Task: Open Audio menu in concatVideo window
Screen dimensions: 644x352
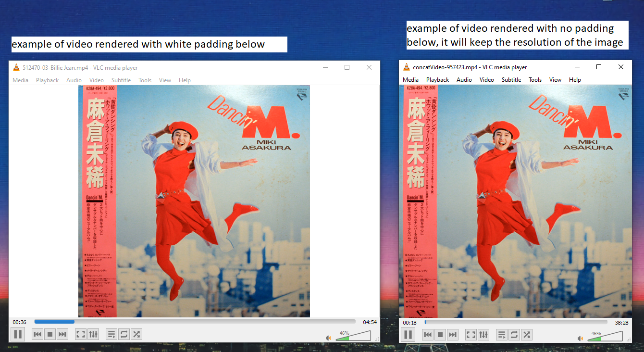Action: click(464, 80)
